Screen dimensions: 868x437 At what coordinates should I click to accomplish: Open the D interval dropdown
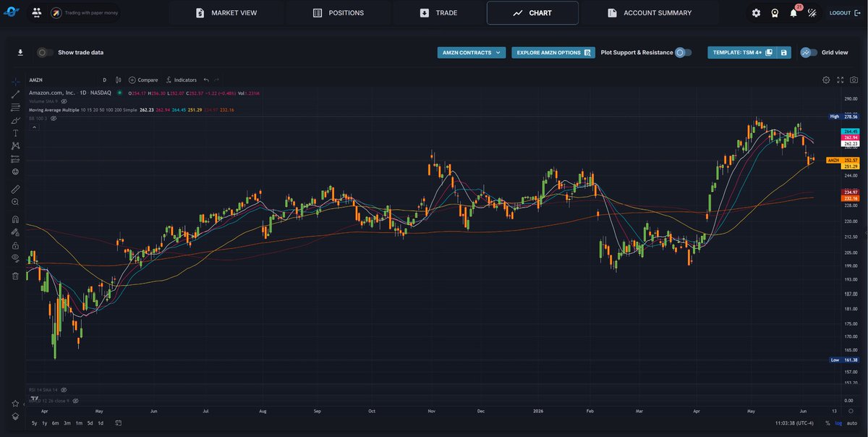[x=105, y=80]
